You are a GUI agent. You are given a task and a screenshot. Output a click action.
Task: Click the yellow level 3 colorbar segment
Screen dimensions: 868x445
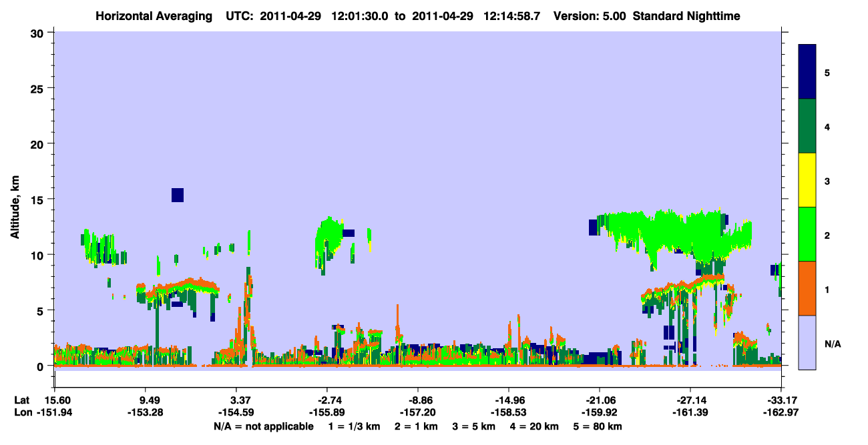coord(807,180)
